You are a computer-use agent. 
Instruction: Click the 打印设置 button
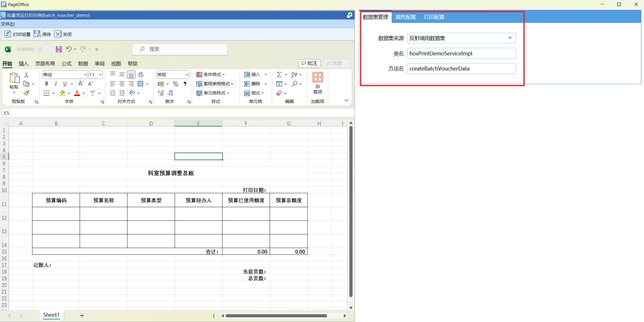[x=18, y=34]
